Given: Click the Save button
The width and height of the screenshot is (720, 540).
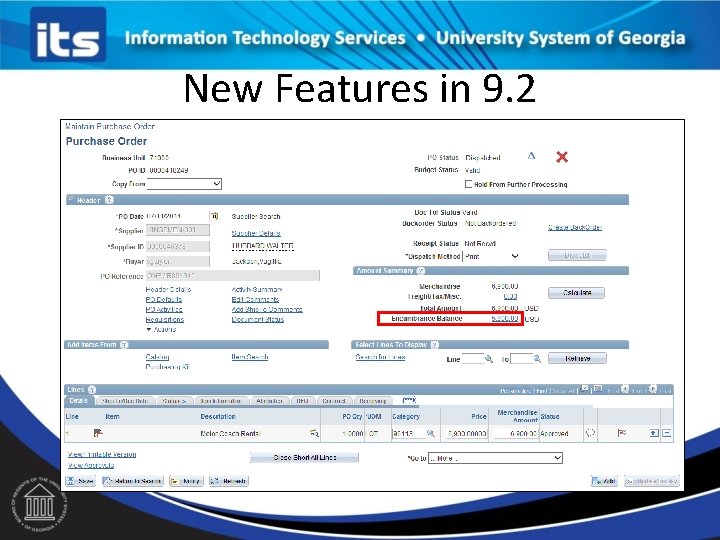Looking at the screenshot, I should click(81, 481).
